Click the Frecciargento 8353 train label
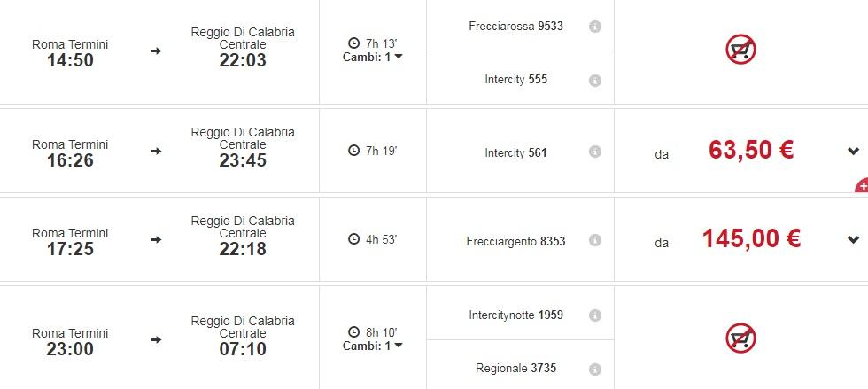Screen dimensions: 868x389 [515, 241]
